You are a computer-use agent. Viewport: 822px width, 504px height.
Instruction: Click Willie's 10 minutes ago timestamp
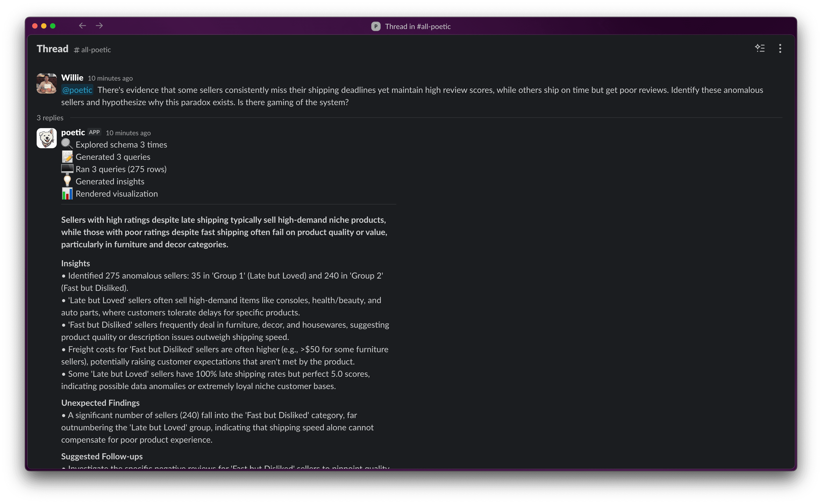click(x=110, y=78)
